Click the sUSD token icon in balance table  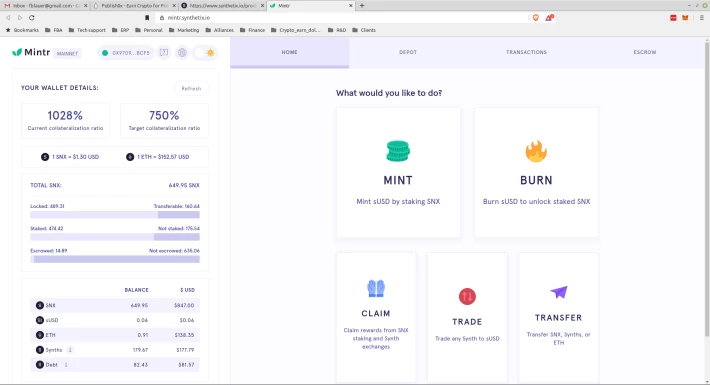(40, 320)
